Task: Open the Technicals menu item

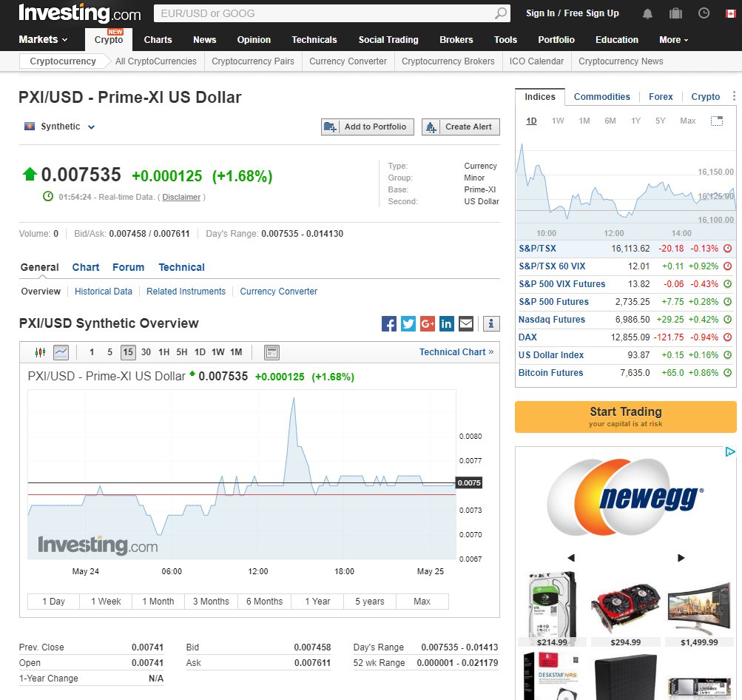Action: [314, 40]
